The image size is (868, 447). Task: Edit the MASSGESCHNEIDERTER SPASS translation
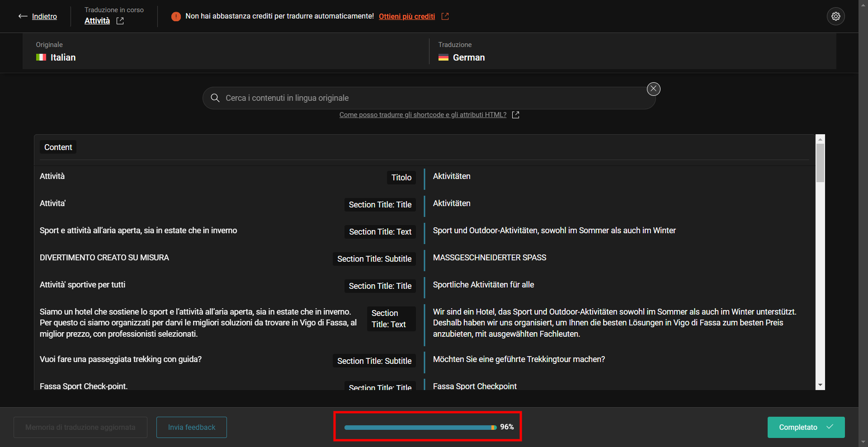pyautogui.click(x=490, y=258)
